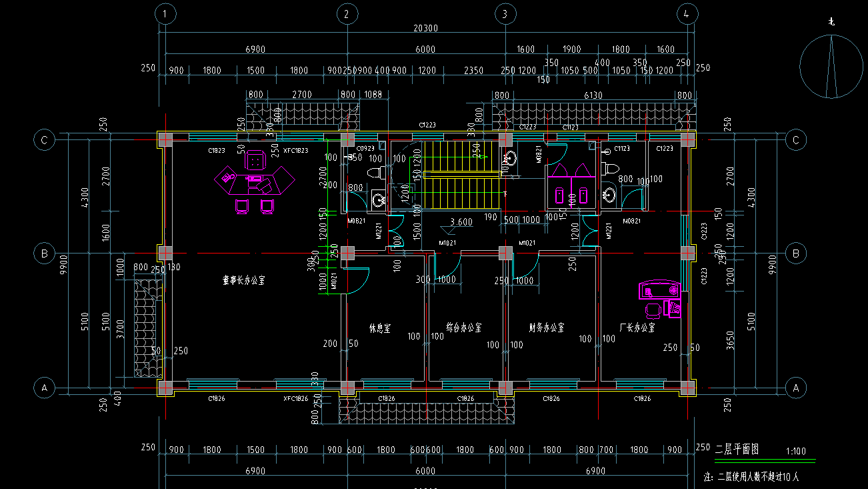This screenshot has height=489, width=868.
Task: Click the 20300 overall dimension text
Action: tap(425, 28)
